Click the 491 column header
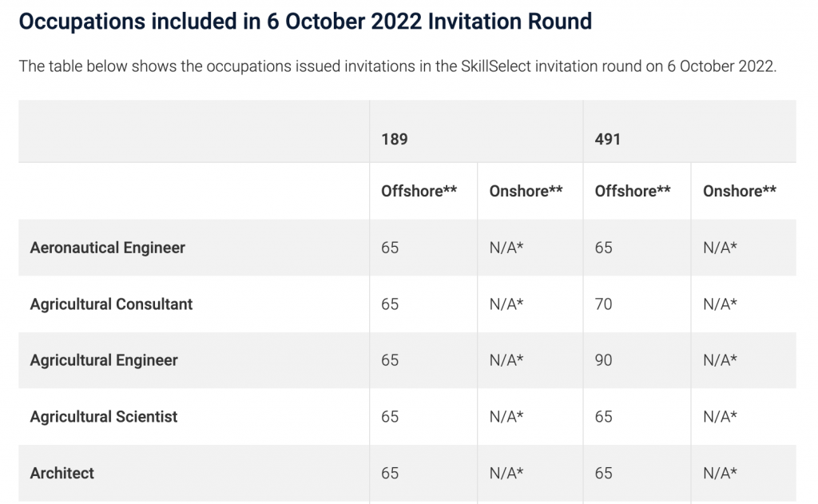The height and width of the screenshot is (504, 818). (x=608, y=139)
